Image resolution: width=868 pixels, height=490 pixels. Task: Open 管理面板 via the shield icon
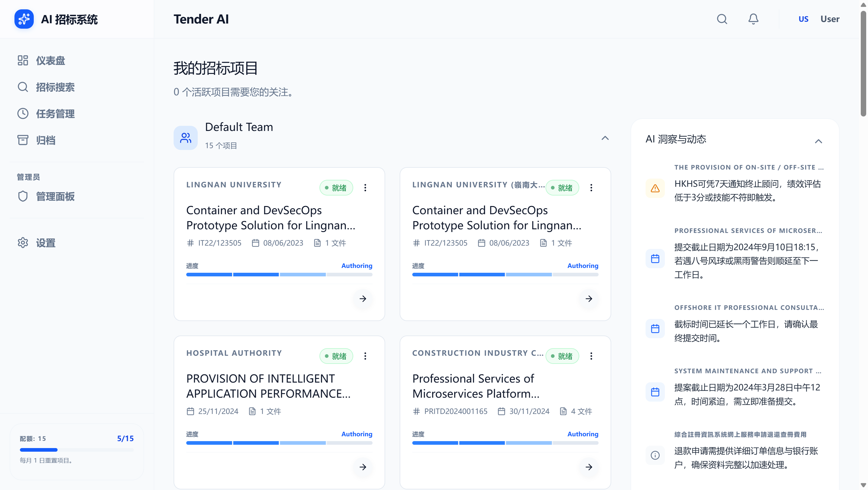[23, 196]
